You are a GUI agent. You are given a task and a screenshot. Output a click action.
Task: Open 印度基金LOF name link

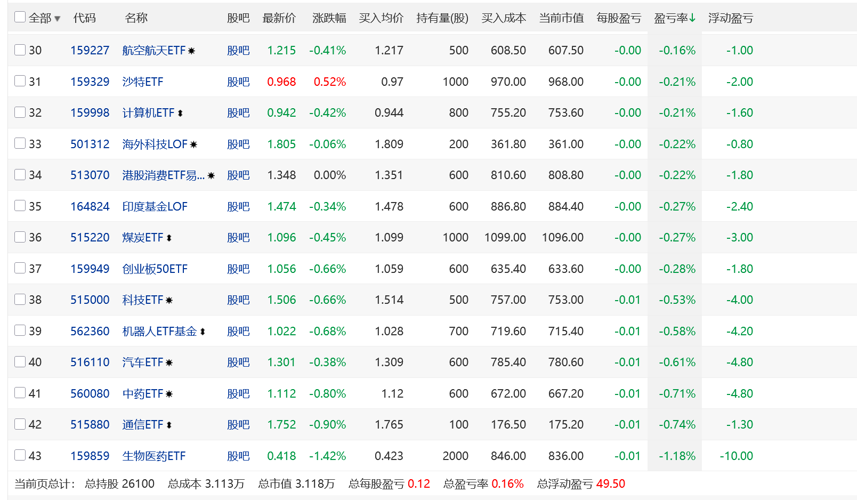[x=155, y=207]
